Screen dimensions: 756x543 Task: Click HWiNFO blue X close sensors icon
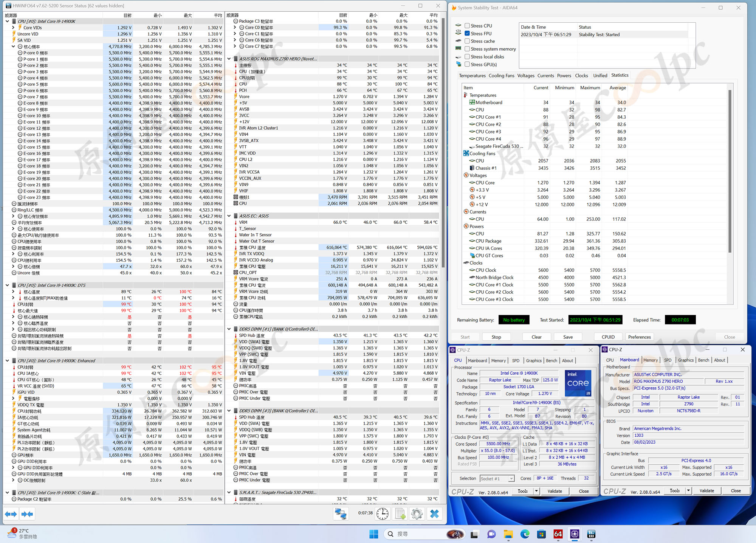point(435,514)
